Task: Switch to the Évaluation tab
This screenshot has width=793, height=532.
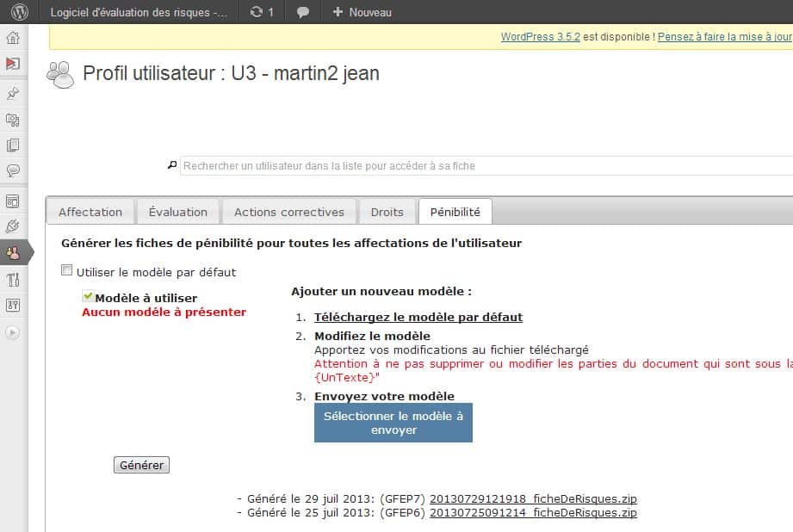Action: pos(177,212)
